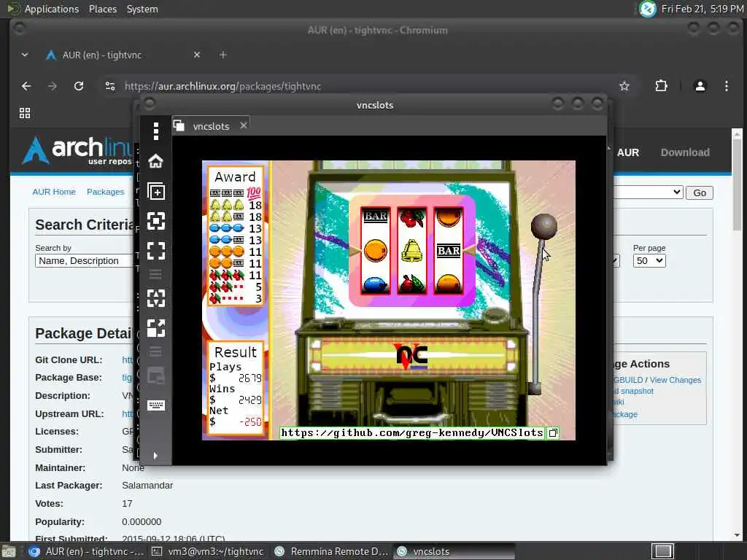The image size is (747, 560).
Task: Go back in Chromium browser
Action: pos(26,86)
